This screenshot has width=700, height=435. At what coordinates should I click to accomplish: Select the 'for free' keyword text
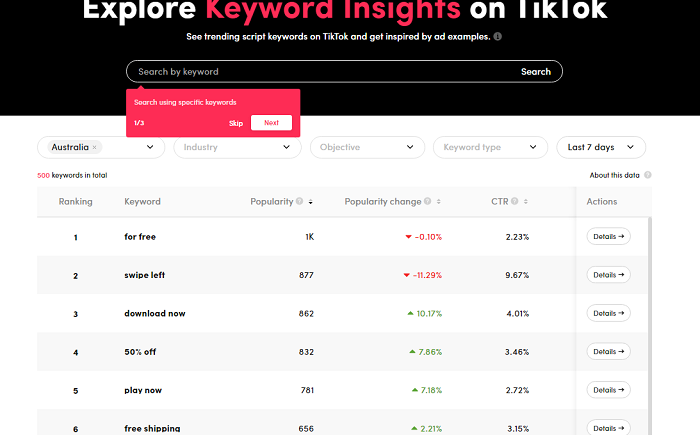(x=140, y=237)
